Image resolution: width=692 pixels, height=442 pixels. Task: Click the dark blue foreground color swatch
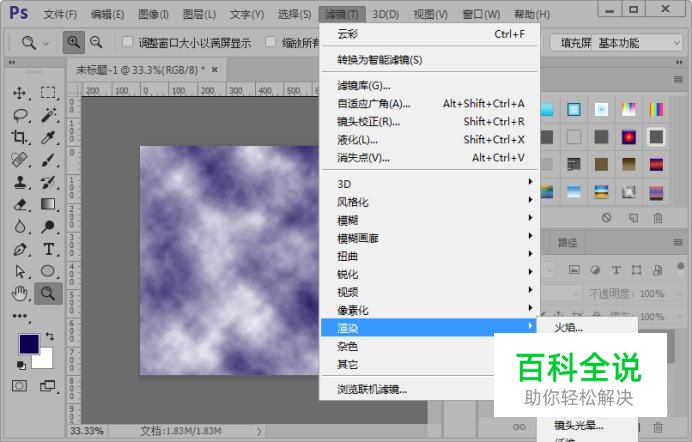(27, 342)
